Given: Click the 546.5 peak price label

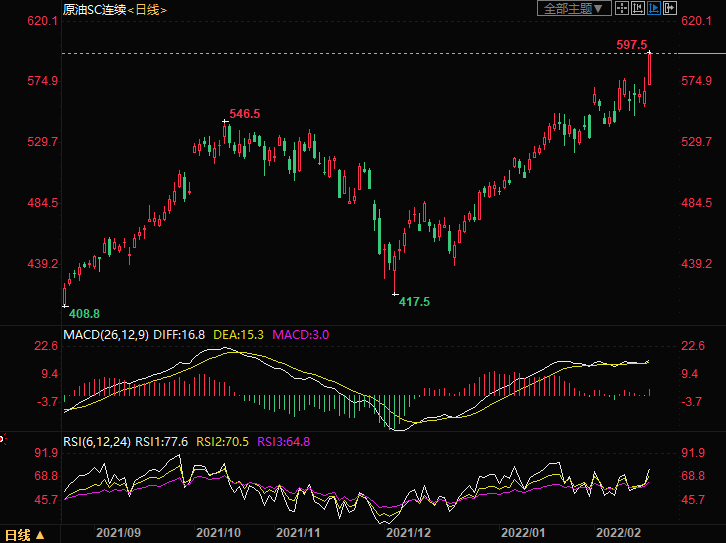Looking at the screenshot, I should coord(244,114).
